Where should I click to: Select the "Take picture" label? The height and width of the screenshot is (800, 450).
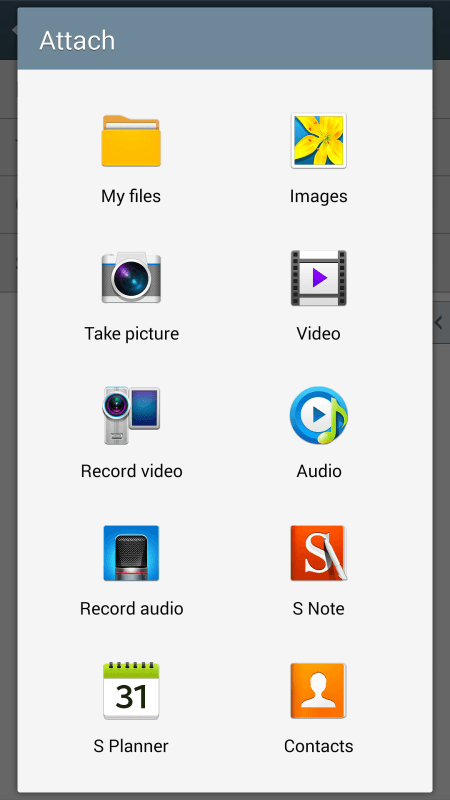[x=132, y=334]
